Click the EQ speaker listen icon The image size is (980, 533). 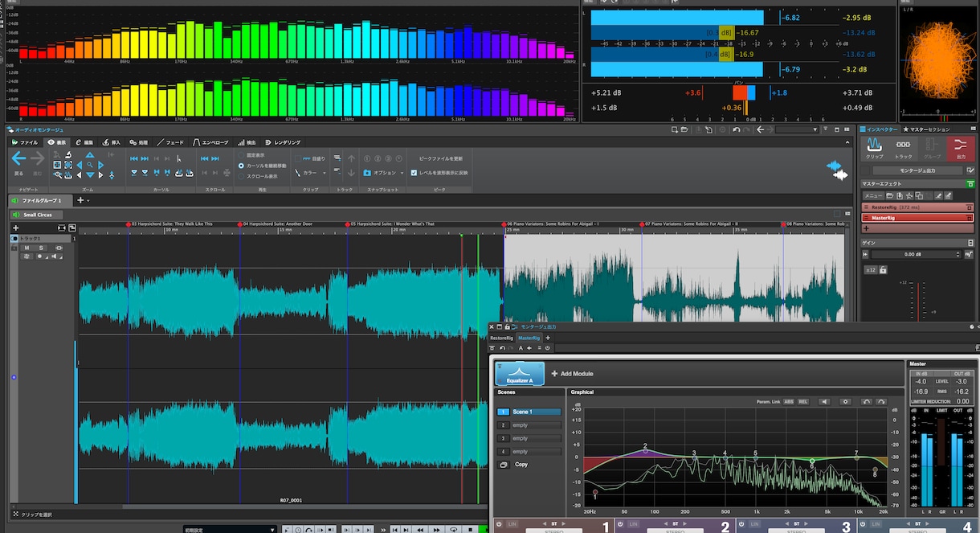pos(824,401)
